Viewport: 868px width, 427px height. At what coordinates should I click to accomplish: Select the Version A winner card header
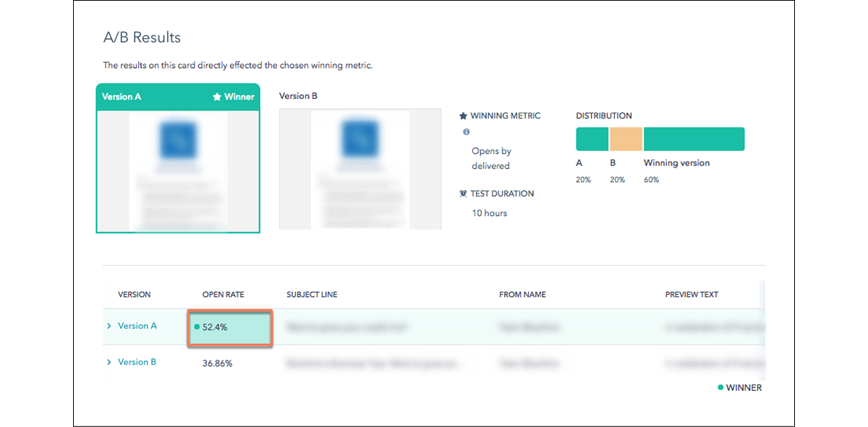(178, 97)
